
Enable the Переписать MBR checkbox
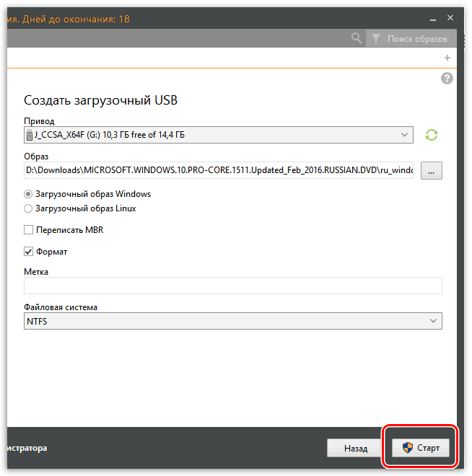click(29, 230)
